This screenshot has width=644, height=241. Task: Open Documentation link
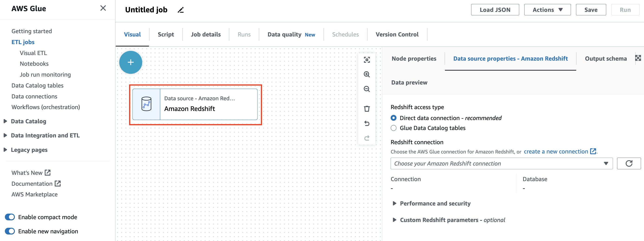32,184
